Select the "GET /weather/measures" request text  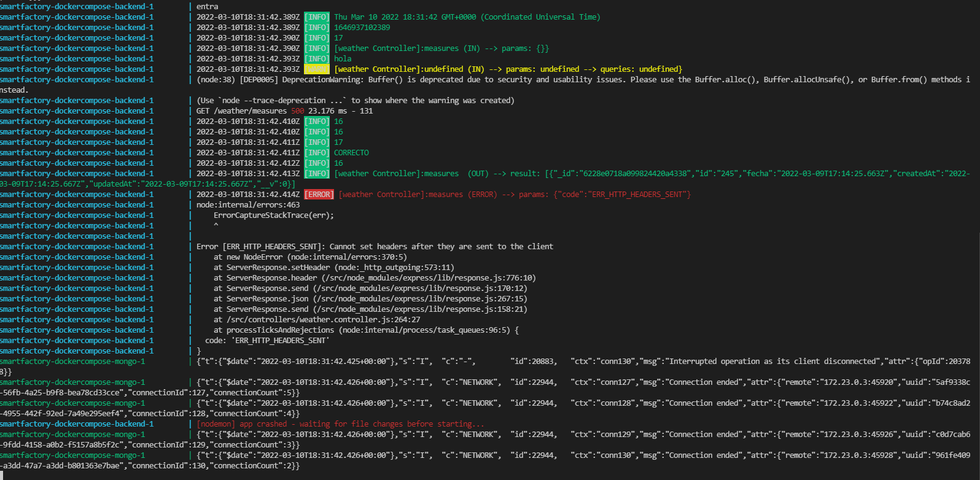point(241,111)
